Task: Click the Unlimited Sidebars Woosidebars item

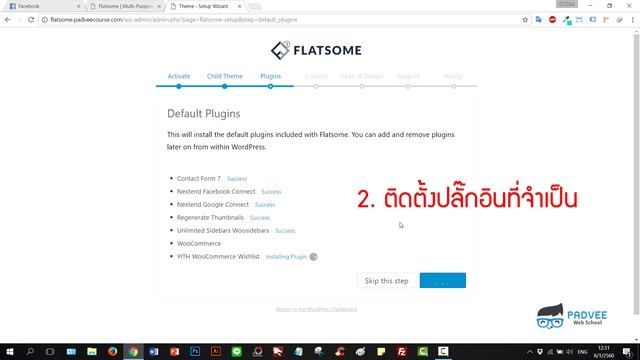Action: tap(223, 231)
